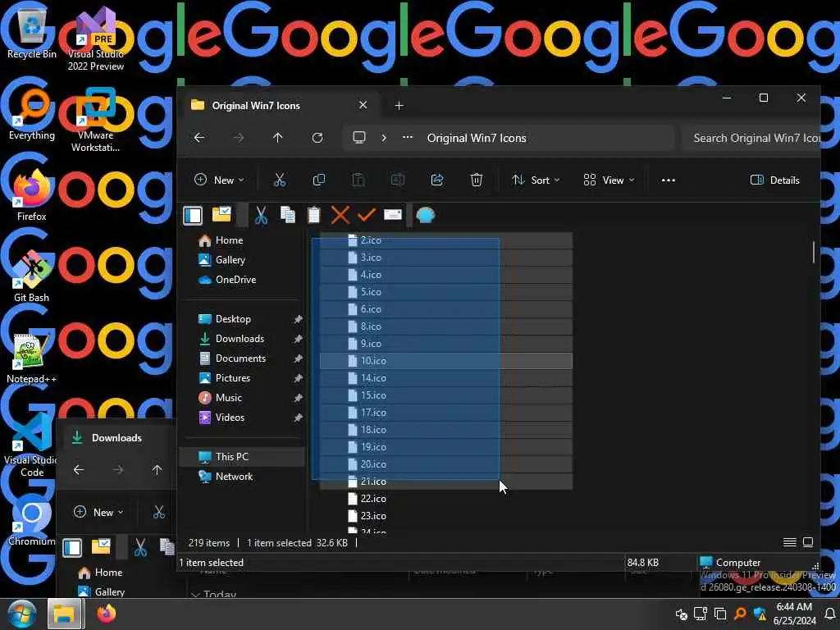840x630 pixels.
Task: Open the View dropdown menu
Action: (609, 180)
